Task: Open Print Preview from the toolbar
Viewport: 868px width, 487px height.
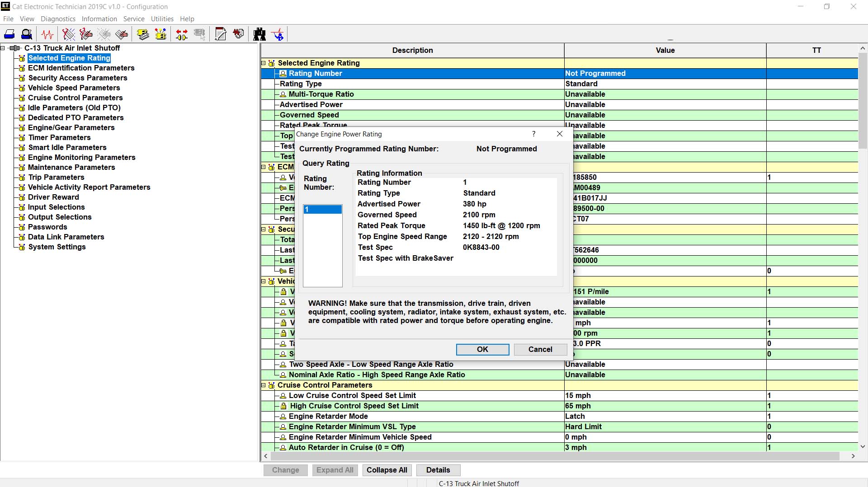Action: click(26, 34)
